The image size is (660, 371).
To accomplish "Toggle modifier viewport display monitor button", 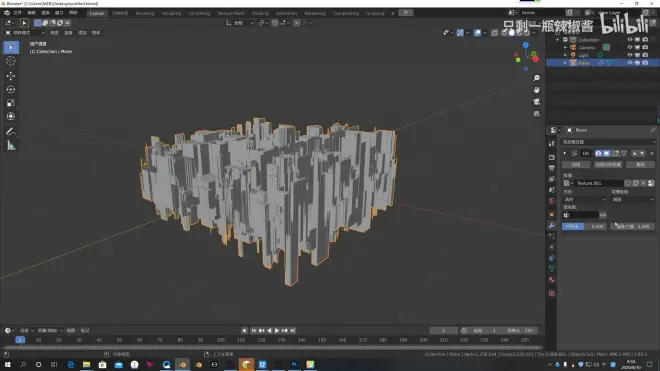I will point(606,153).
